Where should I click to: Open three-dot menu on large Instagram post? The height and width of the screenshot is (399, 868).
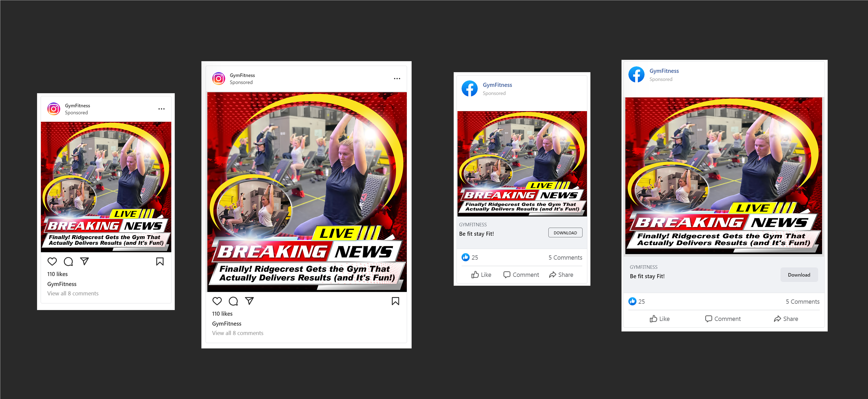tap(397, 79)
